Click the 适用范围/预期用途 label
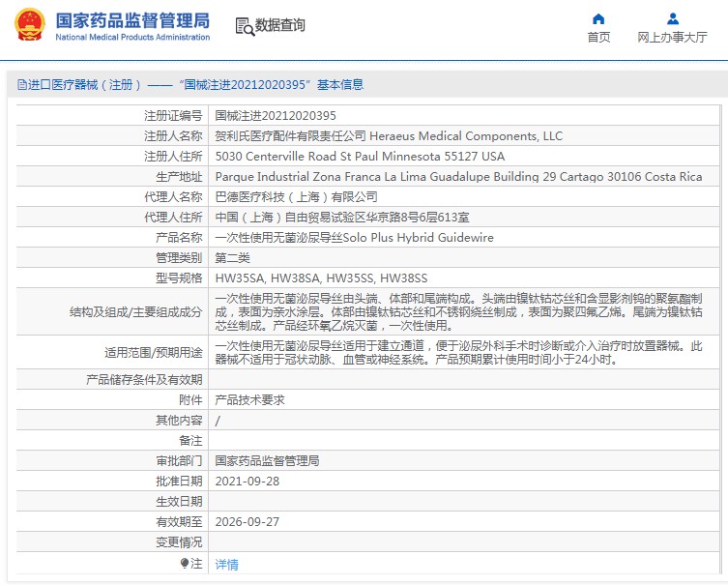Image resolution: width=728 pixels, height=585 pixels. [x=154, y=353]
